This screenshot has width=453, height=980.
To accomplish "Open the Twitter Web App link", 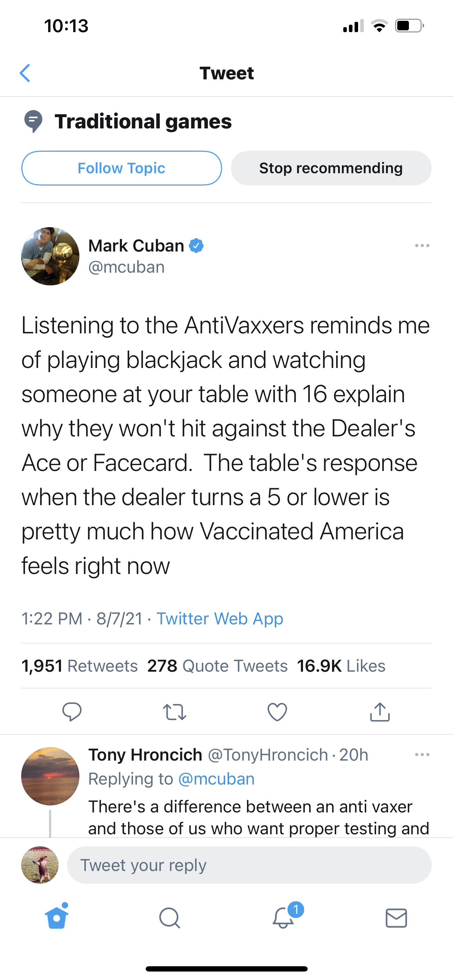I will (x=220, y=619).
